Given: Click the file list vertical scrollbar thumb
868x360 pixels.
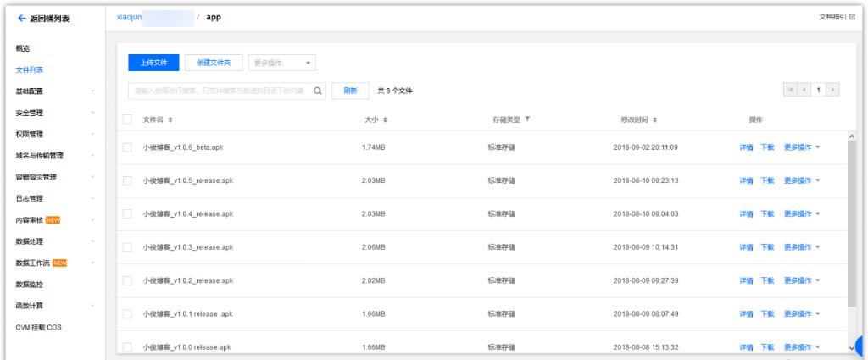Looking at the screenshot, I should tap(851, 223).
